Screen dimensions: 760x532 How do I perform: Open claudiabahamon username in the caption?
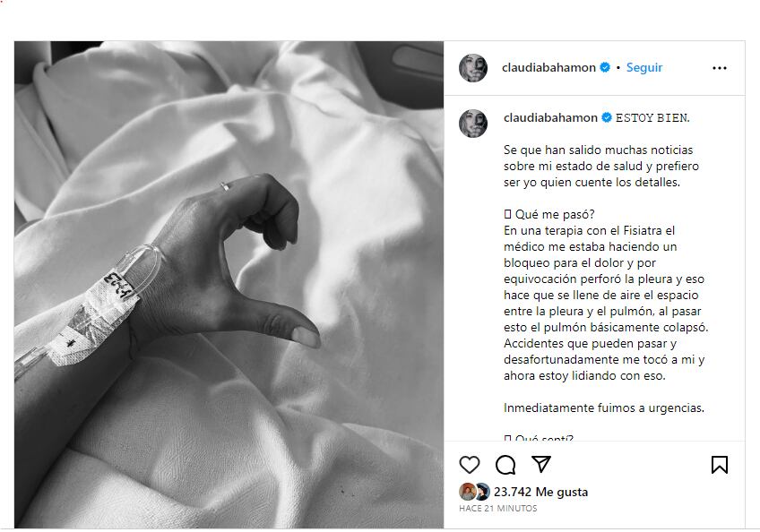pos(550,117)
